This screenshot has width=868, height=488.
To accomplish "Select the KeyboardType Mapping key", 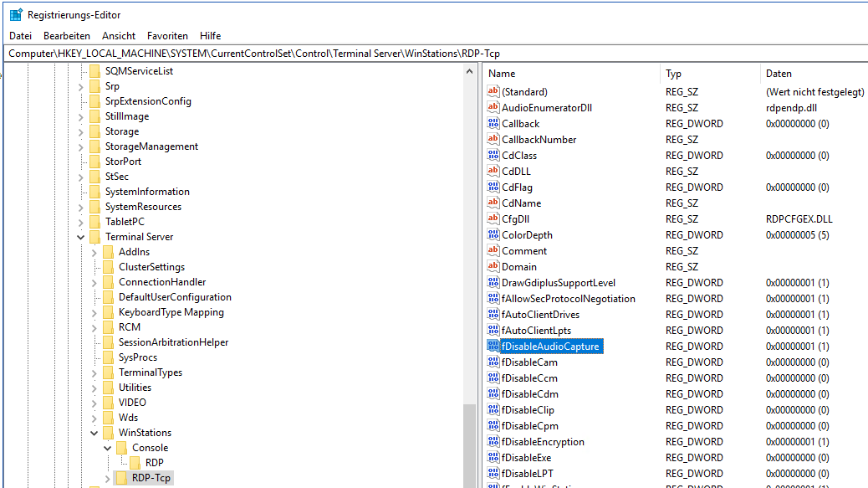I will (x=171, y=312).
